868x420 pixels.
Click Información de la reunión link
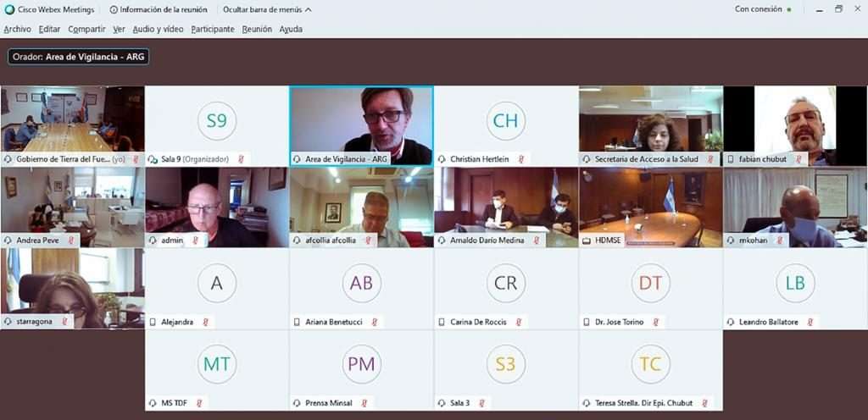tap(164, 9)
